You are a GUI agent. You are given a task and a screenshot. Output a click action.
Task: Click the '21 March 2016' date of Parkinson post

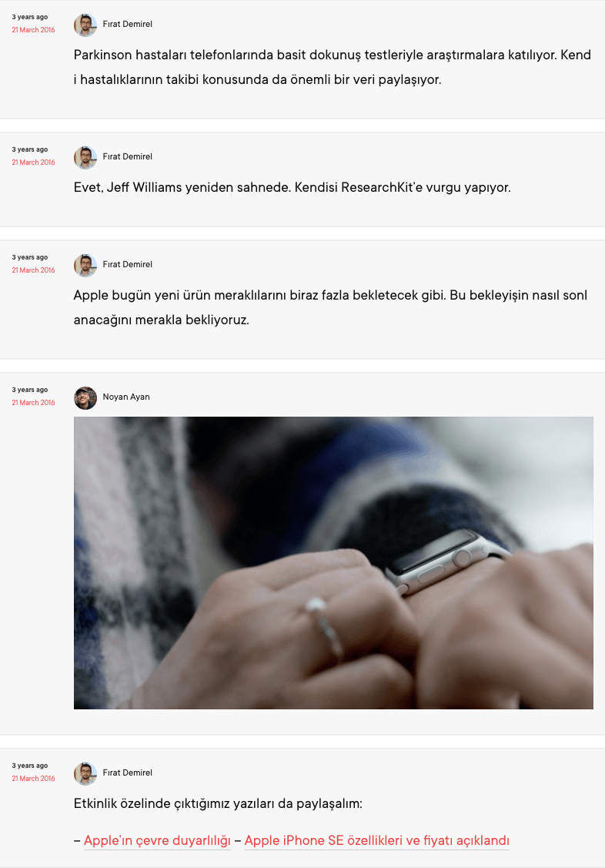tap(33, 30)
